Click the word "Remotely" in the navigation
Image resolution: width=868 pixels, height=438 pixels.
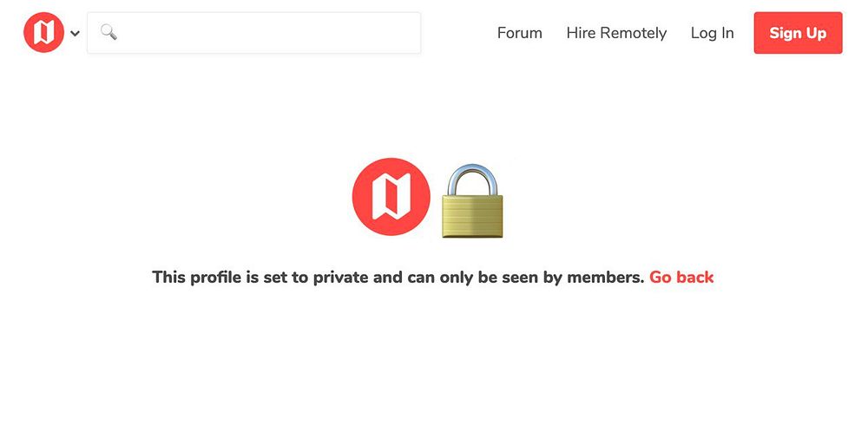point(633,33)
